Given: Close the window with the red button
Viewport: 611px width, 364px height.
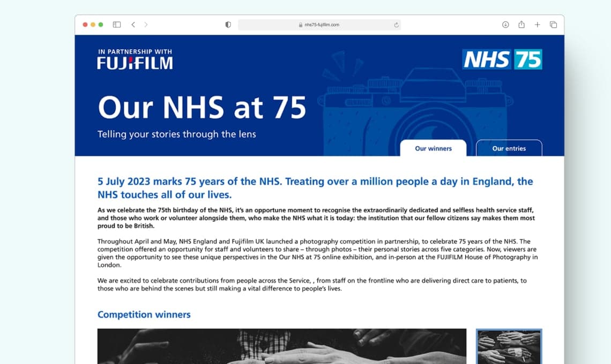Looking at the screenshot, I should [85, 25].
